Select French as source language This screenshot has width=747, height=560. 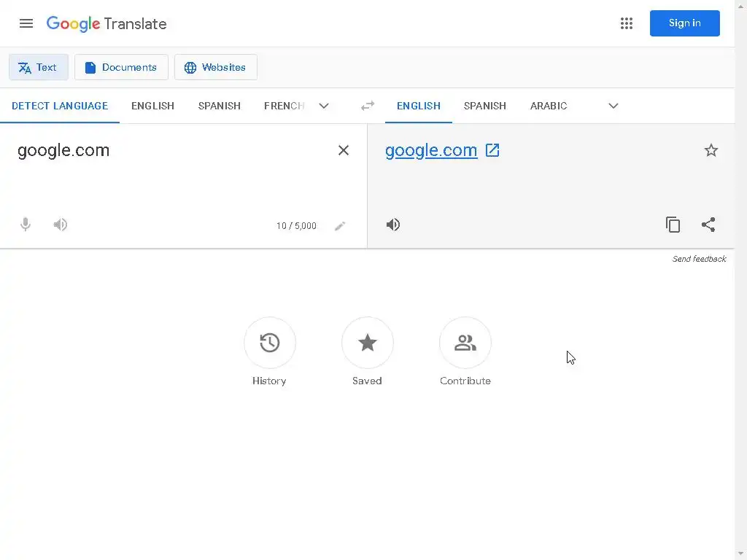[x=284, y=106]
